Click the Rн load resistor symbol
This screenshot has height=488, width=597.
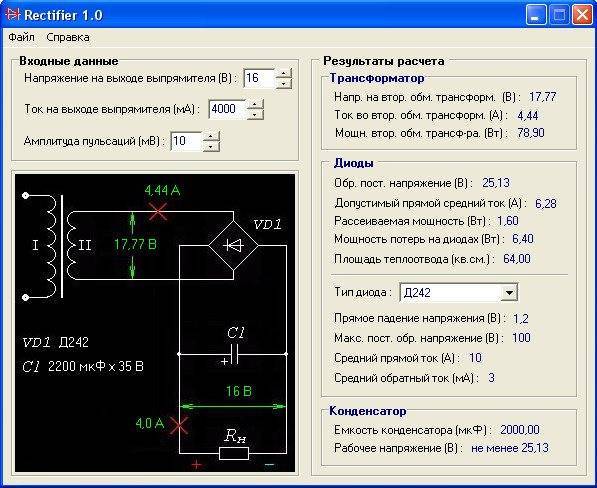(234, 453)
